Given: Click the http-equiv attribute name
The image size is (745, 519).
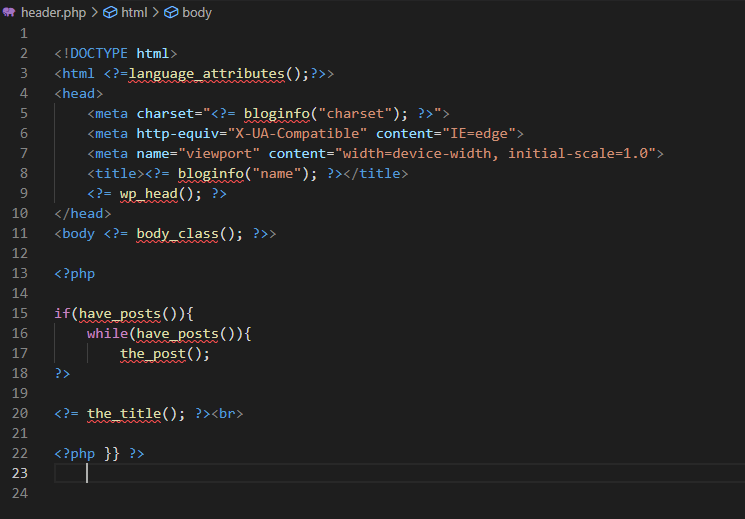Looking at the screenshot, I should click(177, 134).
